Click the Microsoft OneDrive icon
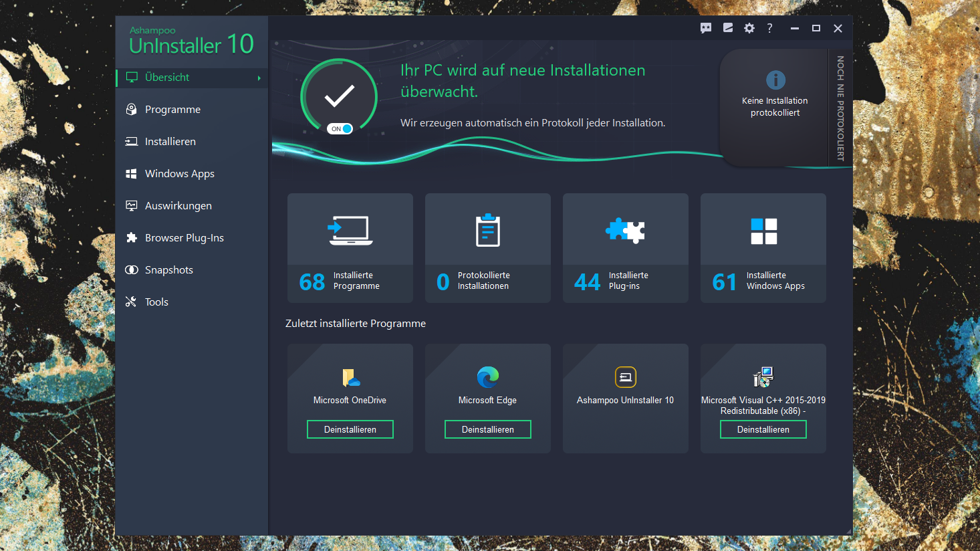980x551 pixels. pos(350,378)
